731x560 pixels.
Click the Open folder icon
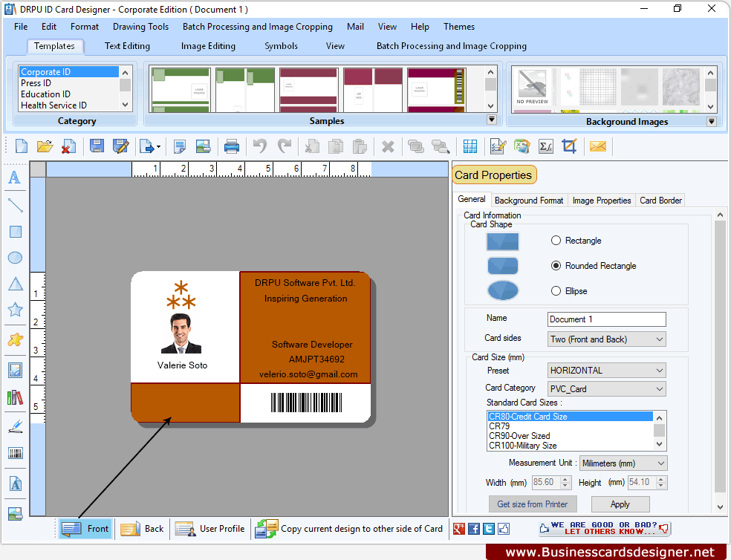pos(45,146)
